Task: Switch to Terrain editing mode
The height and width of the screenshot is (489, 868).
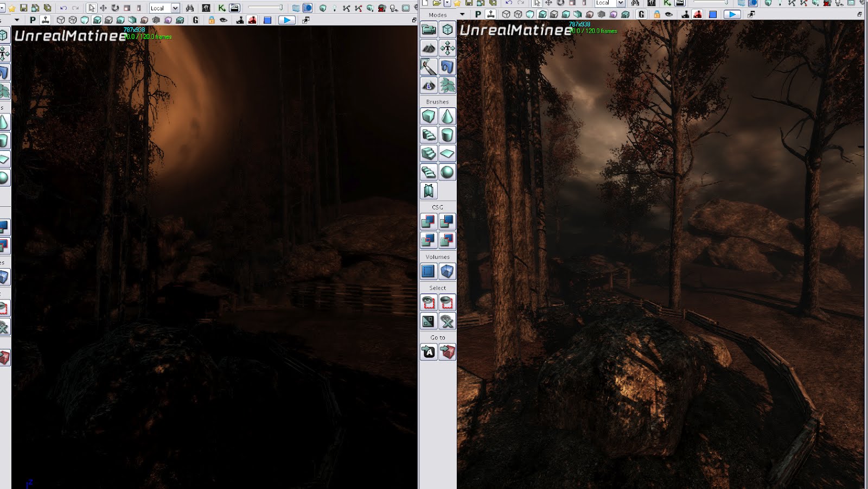Action: [x=429, y=48]
